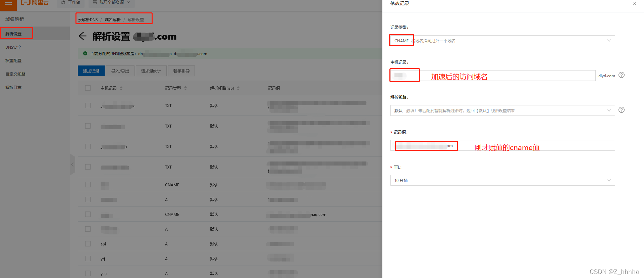Sort by 解析线路(isp) column arrows
Image resolution: width=644 pixels, height=278 pixels.
coord(238,88)
